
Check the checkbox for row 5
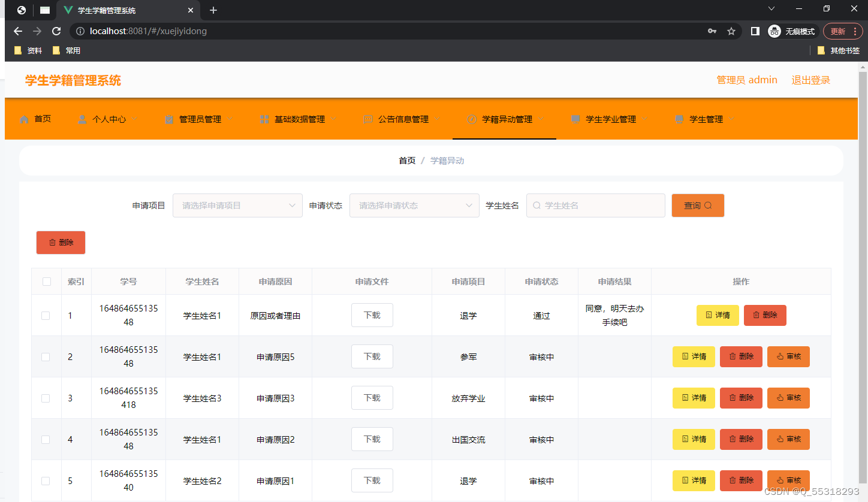(x=46, y=481)
